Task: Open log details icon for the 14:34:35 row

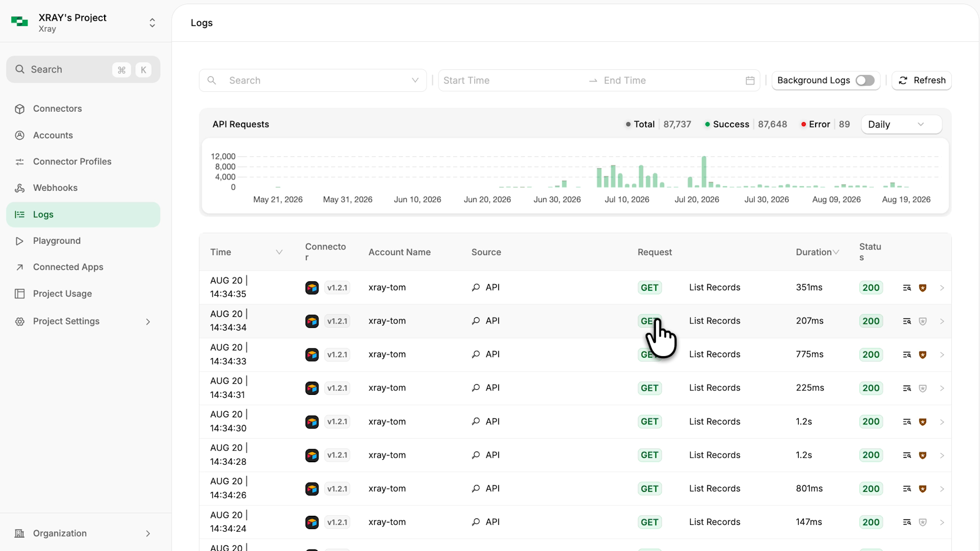Action: pos(906,288)
